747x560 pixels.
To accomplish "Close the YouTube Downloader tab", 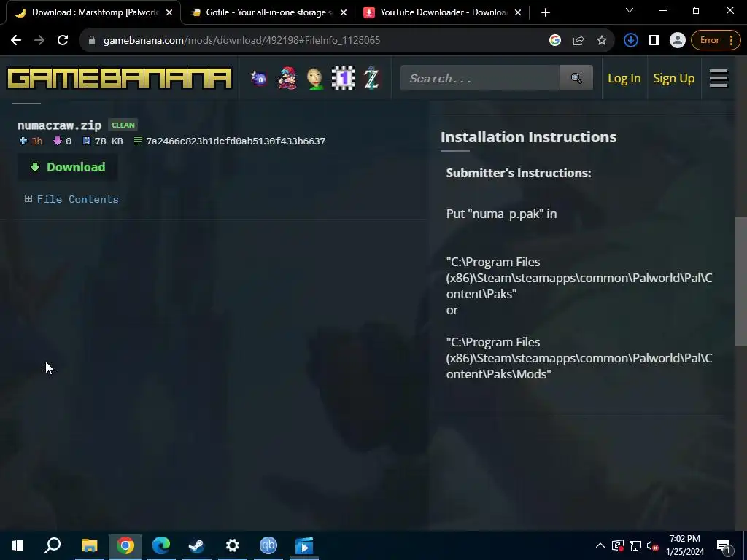I will tap(519, 12).
